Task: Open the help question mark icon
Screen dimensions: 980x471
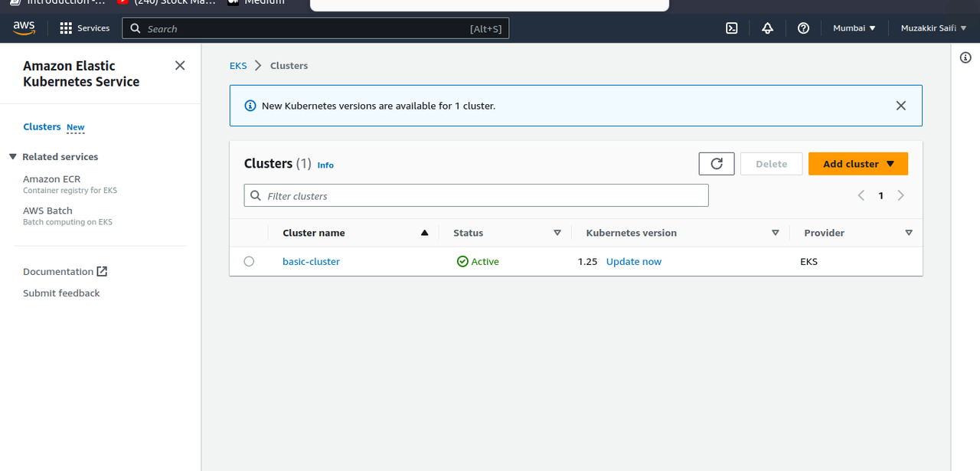Action: pos(803,28)
